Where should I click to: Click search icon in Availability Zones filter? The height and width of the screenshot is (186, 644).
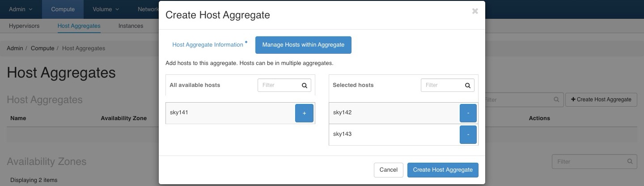(630, 161)
